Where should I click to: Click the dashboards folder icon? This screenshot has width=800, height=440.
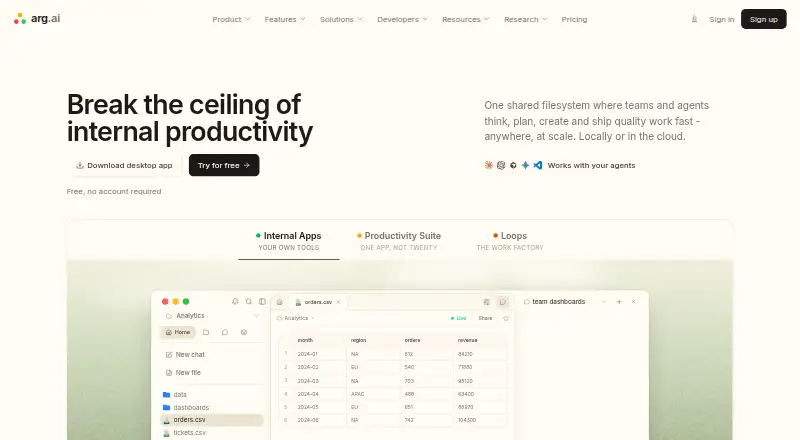(x=166, y=407)
